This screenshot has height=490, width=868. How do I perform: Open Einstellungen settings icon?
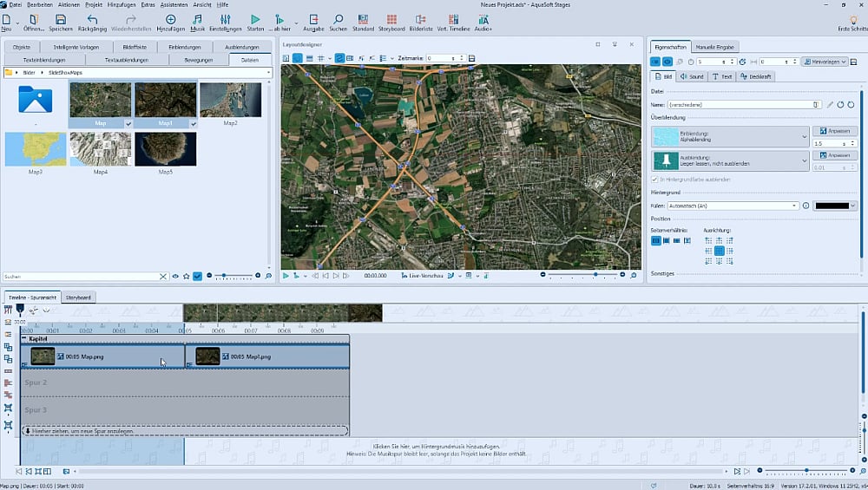tap(224, 19)
